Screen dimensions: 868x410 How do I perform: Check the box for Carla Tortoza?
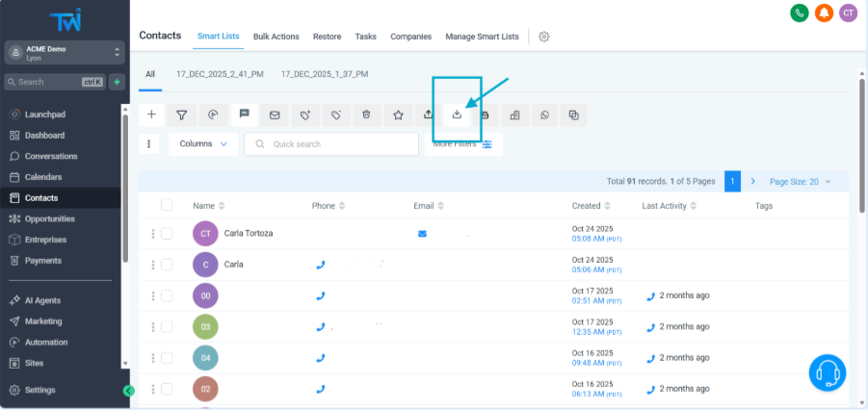click(x=167, y=233)
